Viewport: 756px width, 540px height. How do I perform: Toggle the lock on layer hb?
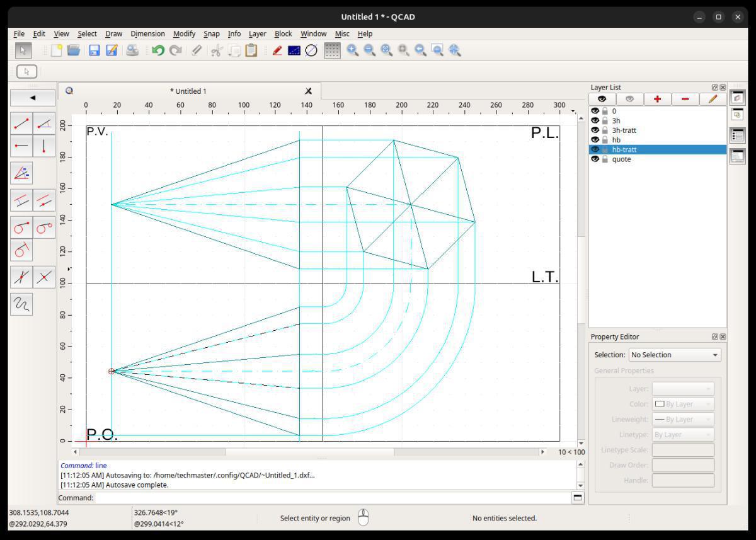pos(605,140)
